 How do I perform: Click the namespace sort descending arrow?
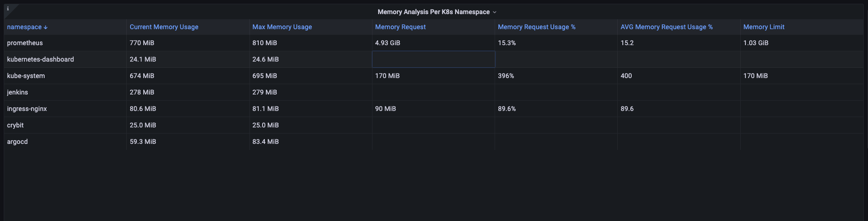tap(46, 27)
